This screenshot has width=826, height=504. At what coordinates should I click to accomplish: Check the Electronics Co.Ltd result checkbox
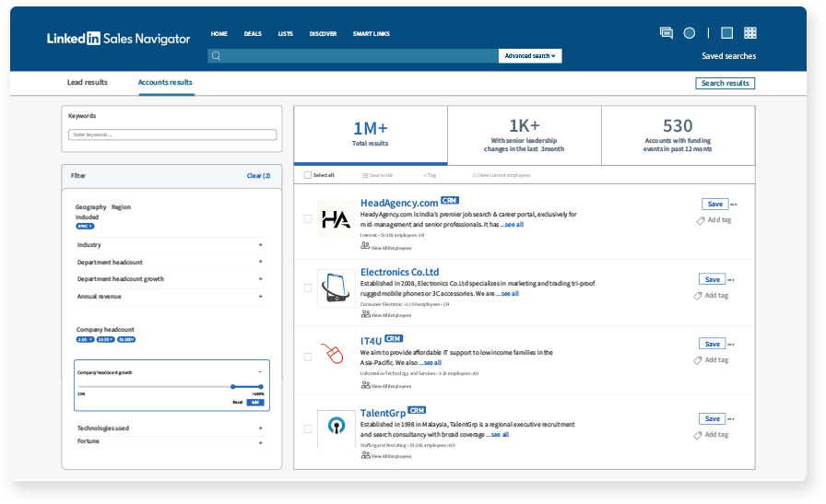pyautogui.click(x=308, y=287)
